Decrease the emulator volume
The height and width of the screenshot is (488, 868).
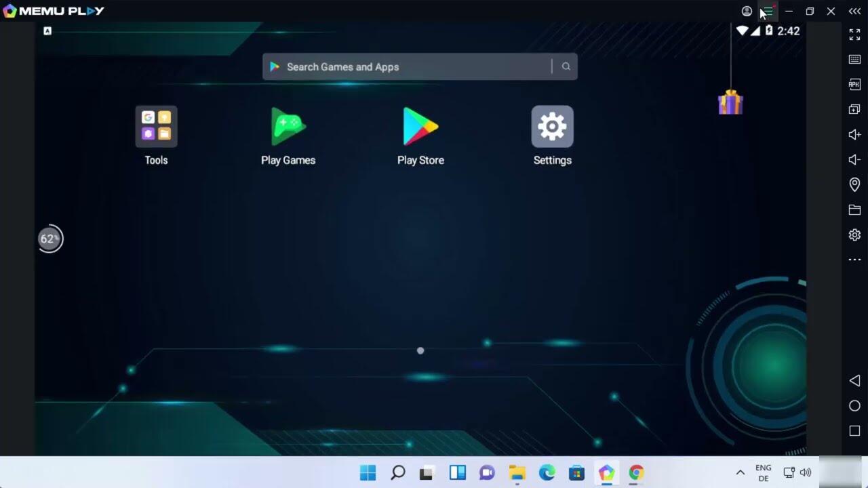point(854,160)
